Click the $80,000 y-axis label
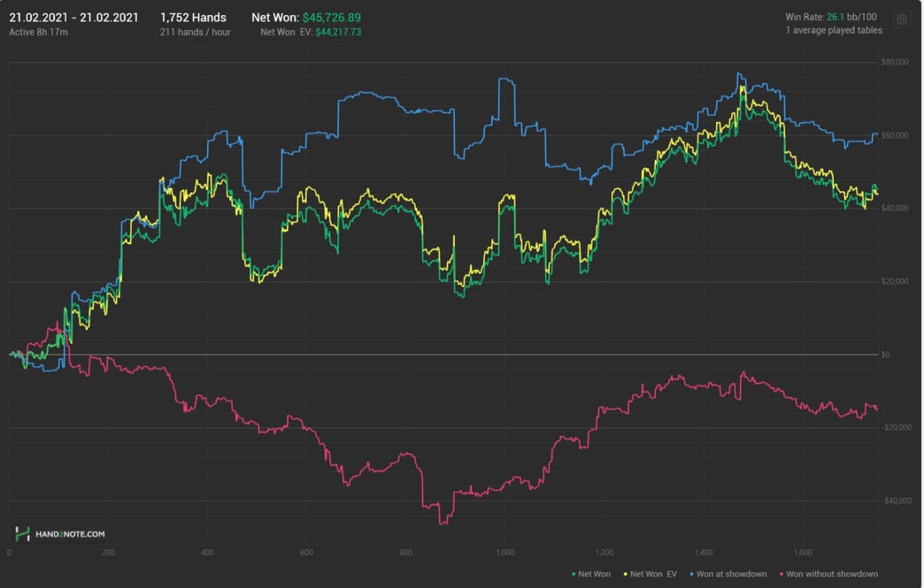The height and width of the screenshot is (588, 924). pos(894,63)
